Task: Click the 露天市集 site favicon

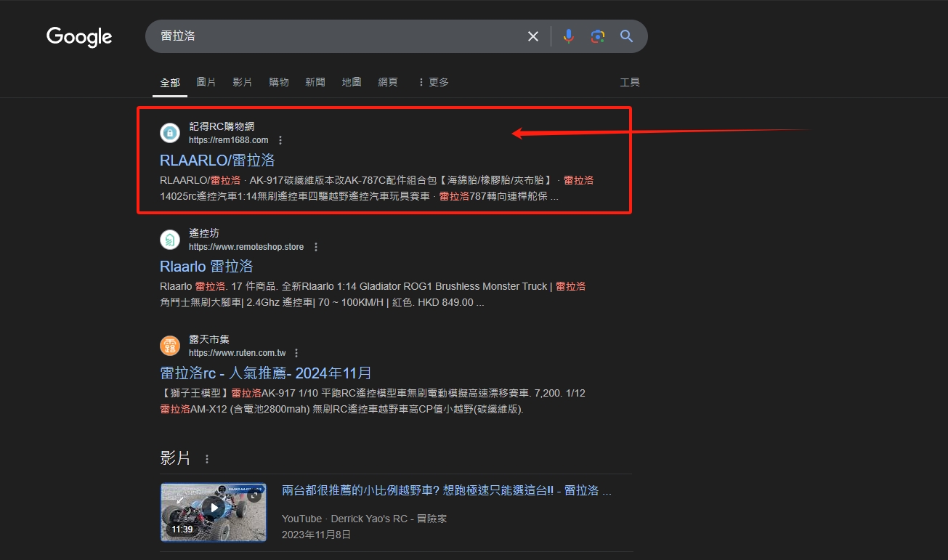Action: coord(170,346)
